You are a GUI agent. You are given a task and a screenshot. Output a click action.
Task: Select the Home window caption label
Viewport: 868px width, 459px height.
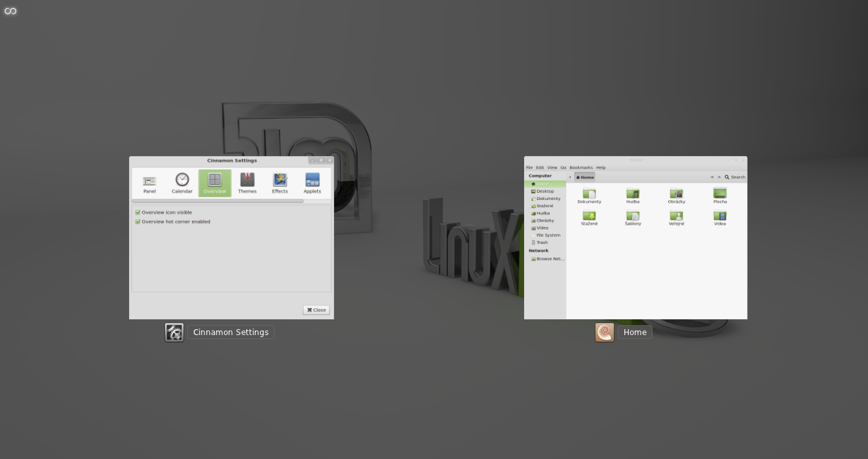click(635, 332)
